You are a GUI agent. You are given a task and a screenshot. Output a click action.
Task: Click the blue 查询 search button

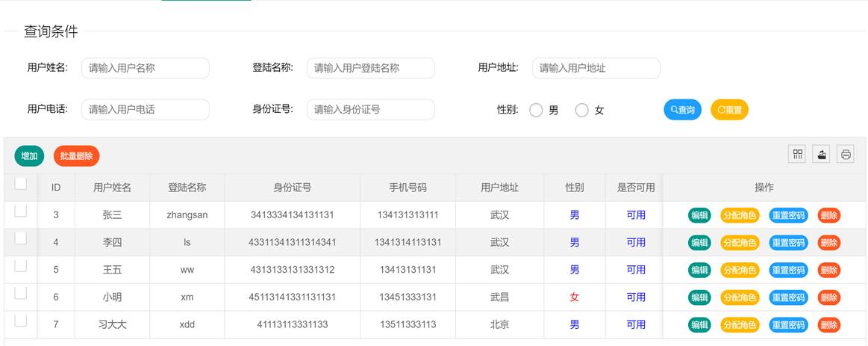[x=683, y=110]
